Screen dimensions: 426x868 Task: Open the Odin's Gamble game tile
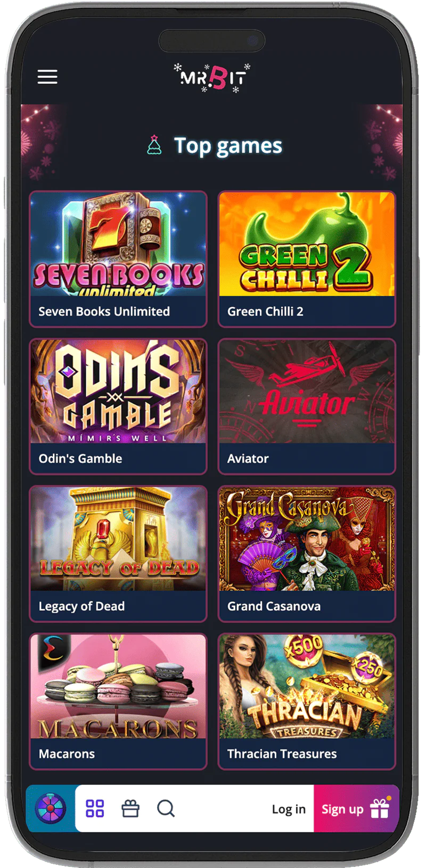coord(118,406)
